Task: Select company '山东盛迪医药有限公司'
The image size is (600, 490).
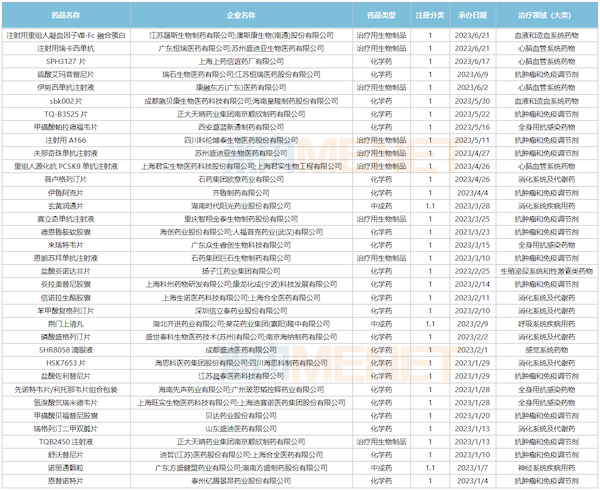Action: tap(241, 429)
